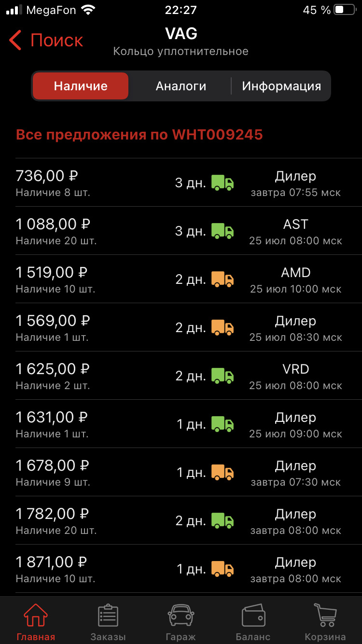362x644 pixels.
Task: Select the 1 782,00 ₽ dealer offer
Action: pyautogui.click(x=181, y=521)
